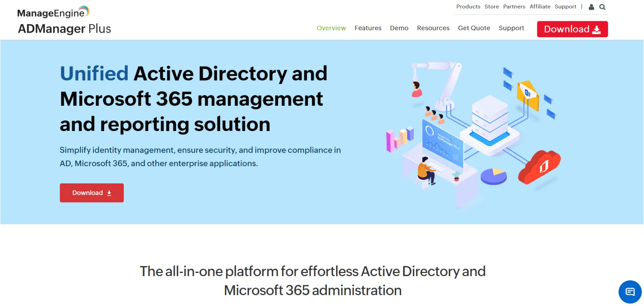Open the search magnifier icon
644x306 pixels.
click(x=602, y=7)
